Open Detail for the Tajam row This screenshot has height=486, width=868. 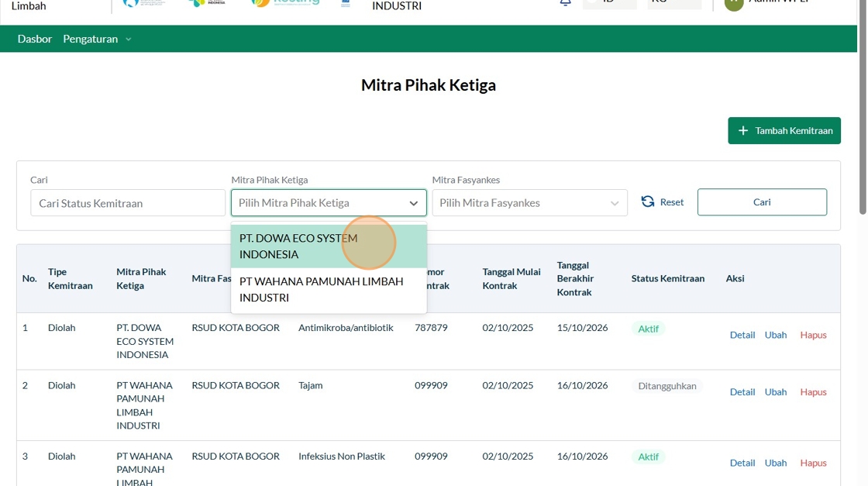pyautogui.click(x=742, y=392)
